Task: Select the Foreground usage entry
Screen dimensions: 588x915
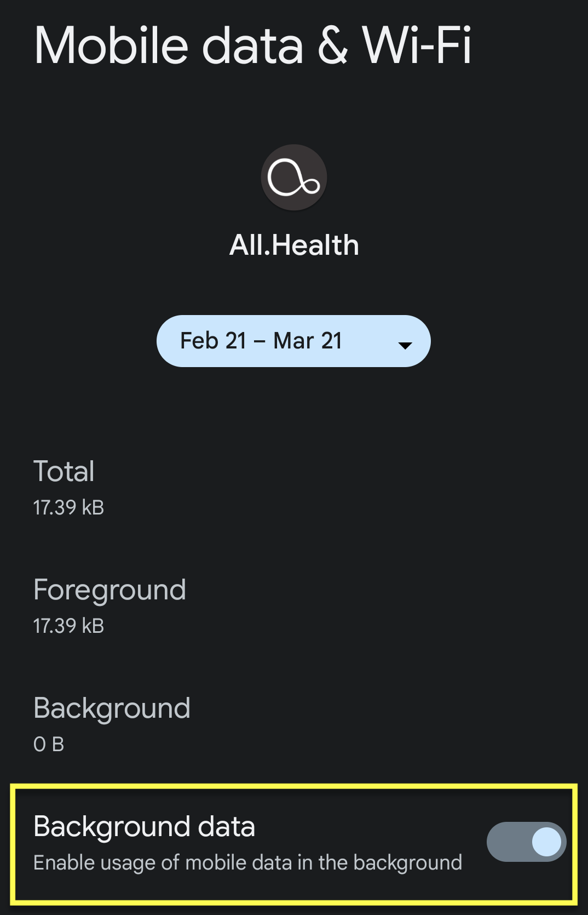Action: click(109, 590)
